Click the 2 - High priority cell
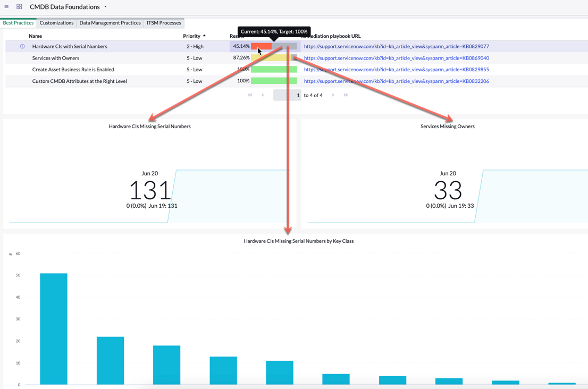 (195, 46)
